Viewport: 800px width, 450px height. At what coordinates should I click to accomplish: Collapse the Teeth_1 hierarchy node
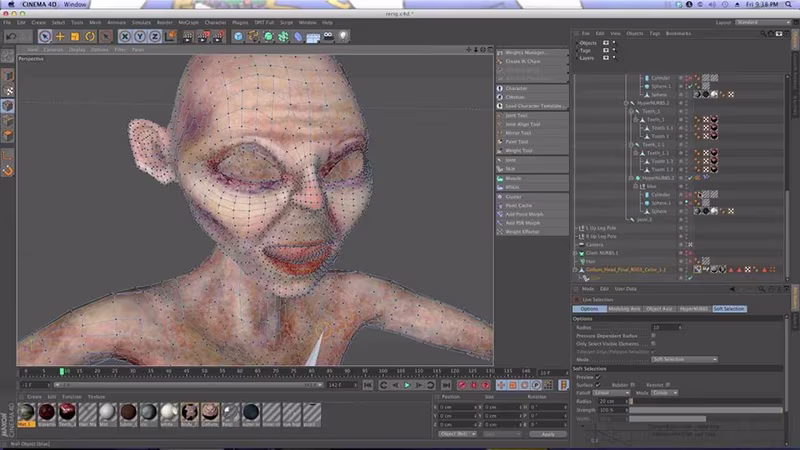636,119
